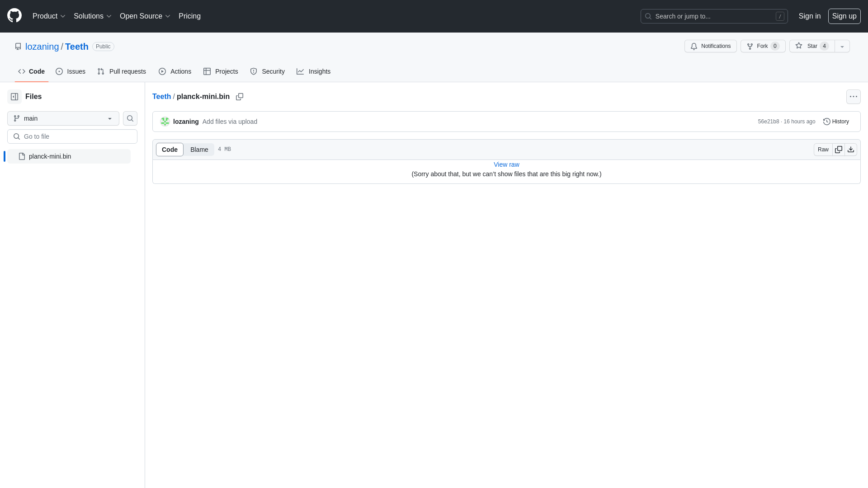868x488 pixels.
Task: View file commit History
Action: coord(836,122)
